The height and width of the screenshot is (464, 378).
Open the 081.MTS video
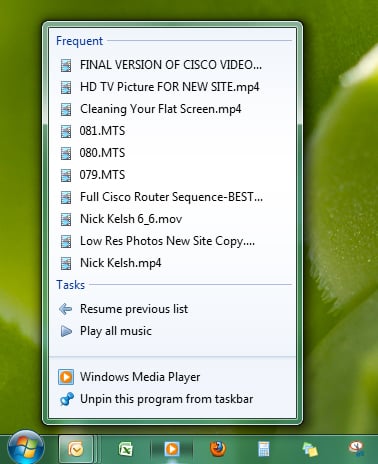(172, 131)
